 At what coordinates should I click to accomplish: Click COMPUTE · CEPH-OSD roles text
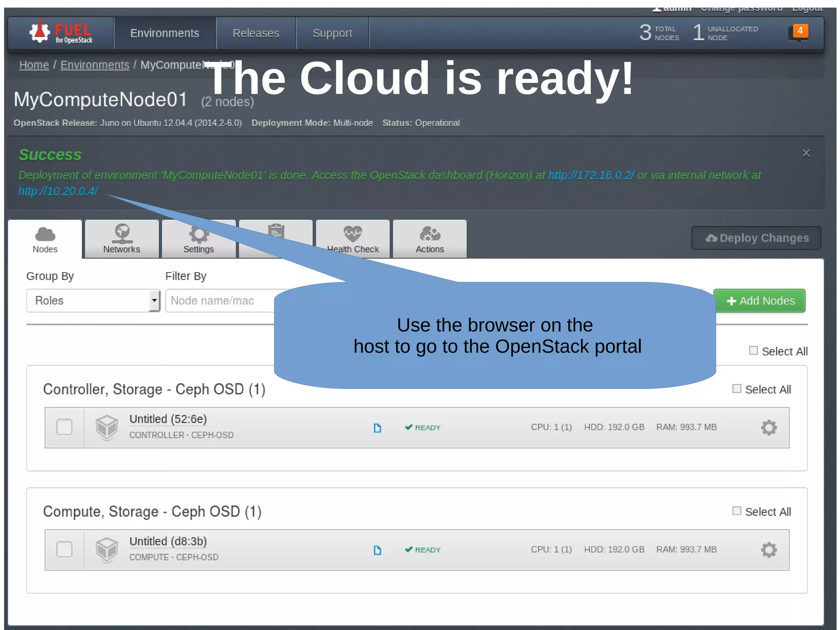pyautogui.click(x=174, y=557)
